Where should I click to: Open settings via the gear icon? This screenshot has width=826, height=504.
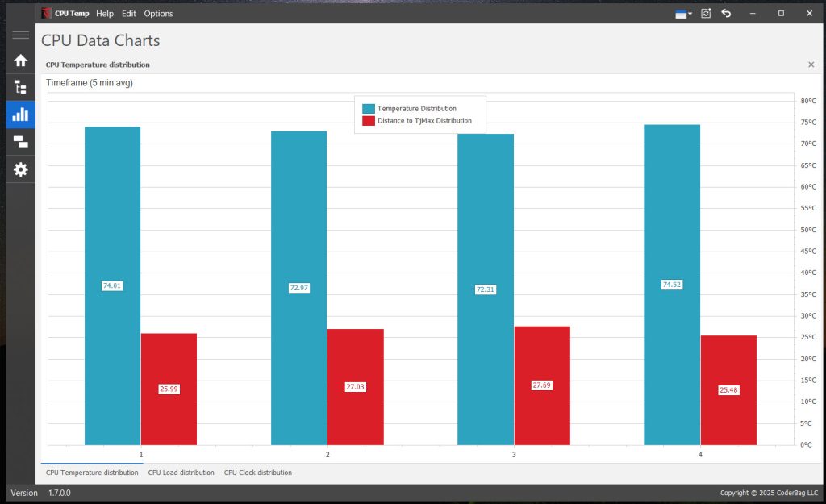[x=21, y=169]
